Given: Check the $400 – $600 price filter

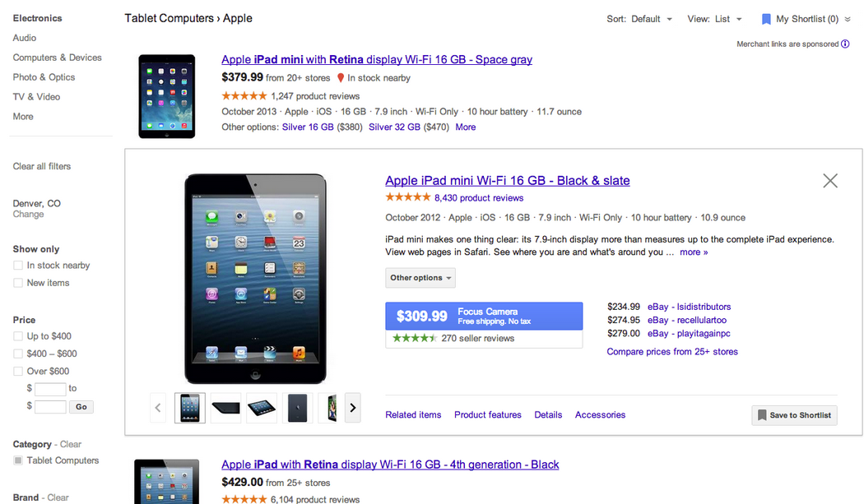Looking at the screenshot, I should coord(18,354).
